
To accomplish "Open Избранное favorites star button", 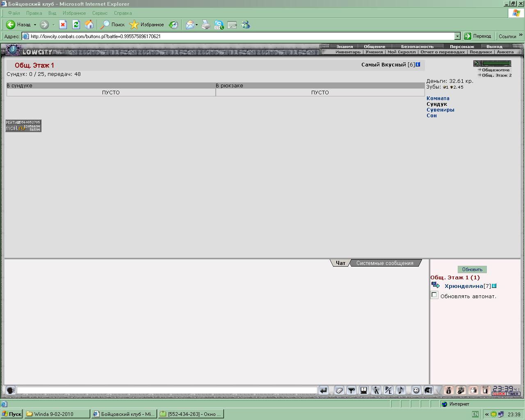I will pyautogui.click(x=147, y=25).
